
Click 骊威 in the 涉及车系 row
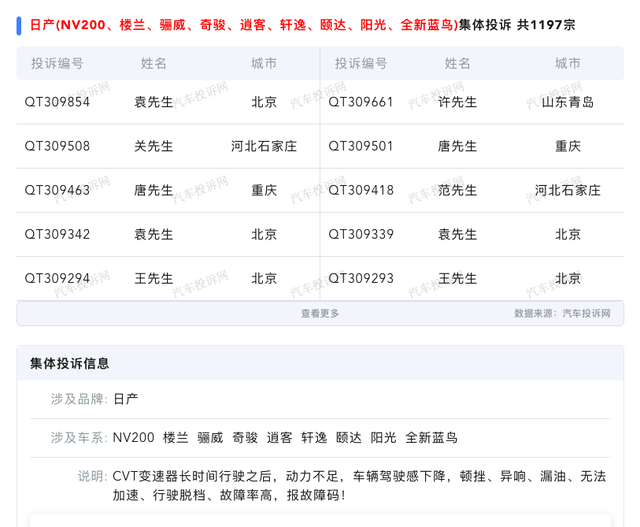point(210,438)
